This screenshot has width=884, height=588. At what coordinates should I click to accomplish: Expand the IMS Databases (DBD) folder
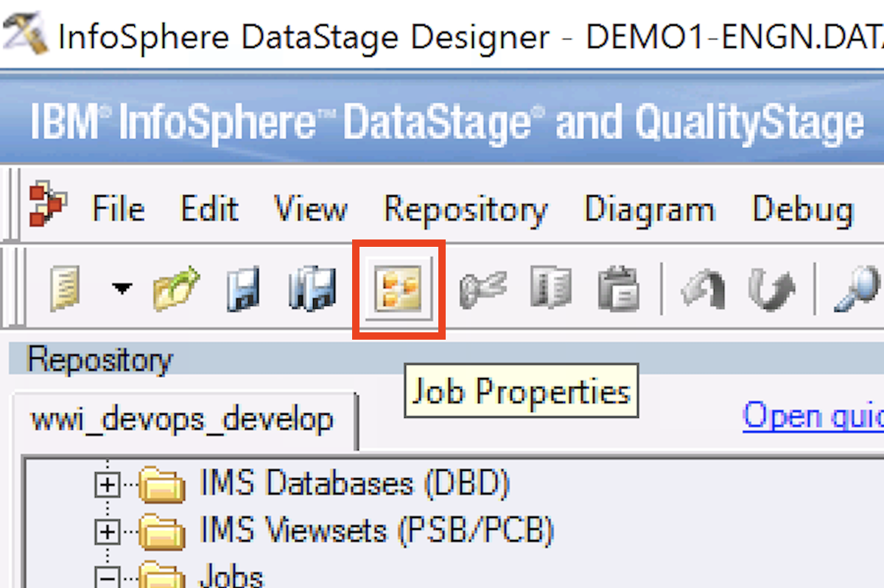[108, 485]
